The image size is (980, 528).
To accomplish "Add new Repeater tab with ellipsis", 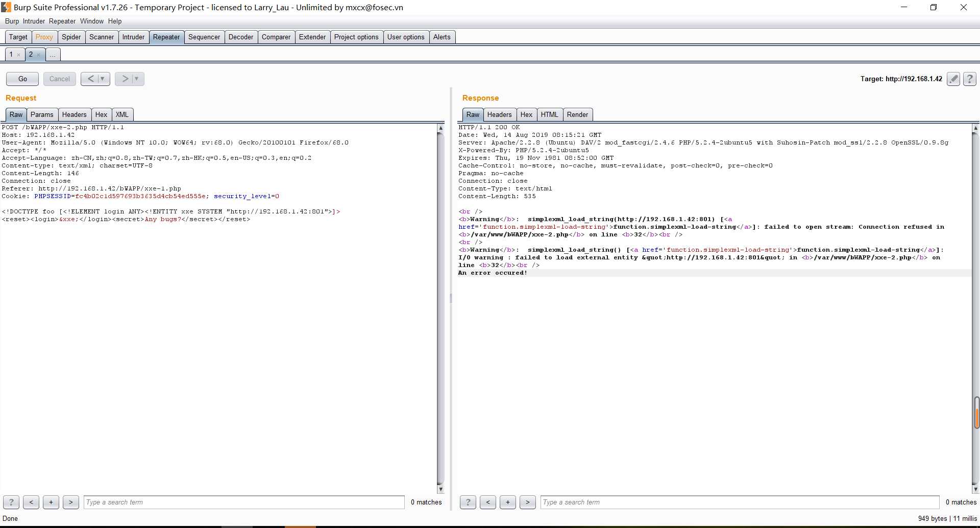I will [x=53, y=54].
